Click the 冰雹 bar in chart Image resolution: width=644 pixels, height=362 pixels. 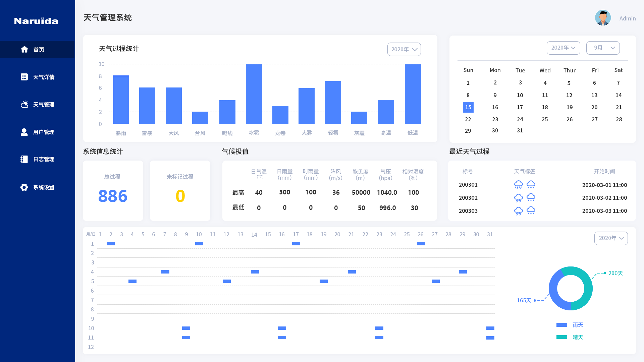tap(254, 94)
